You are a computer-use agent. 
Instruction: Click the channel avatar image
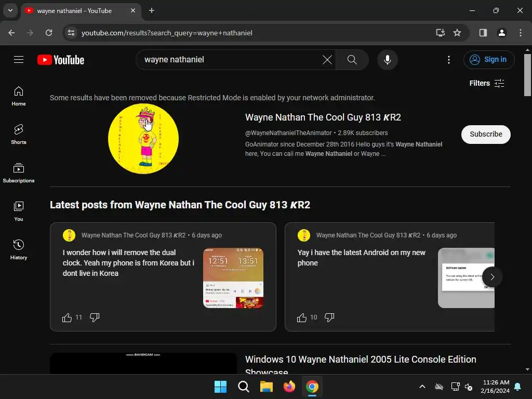click(143, 139)
